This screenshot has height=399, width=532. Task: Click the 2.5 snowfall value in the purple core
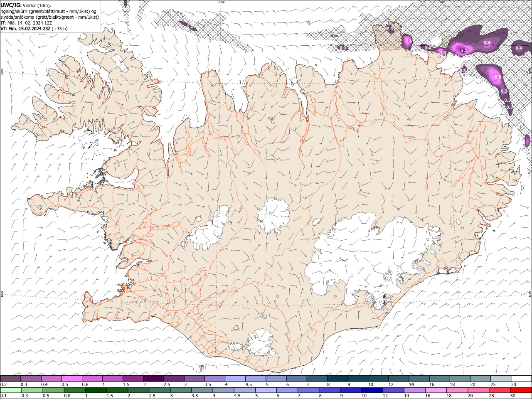tap(464, 50)
